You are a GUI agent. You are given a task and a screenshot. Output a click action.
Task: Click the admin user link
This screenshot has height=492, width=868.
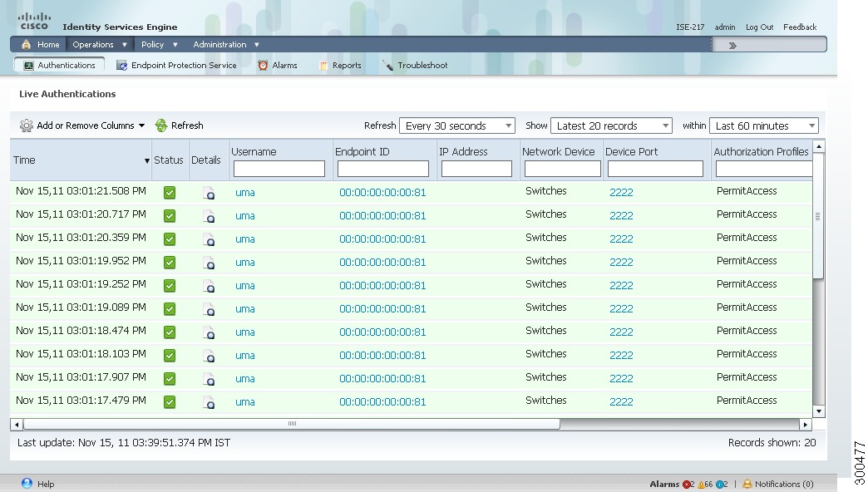[725, 27]
